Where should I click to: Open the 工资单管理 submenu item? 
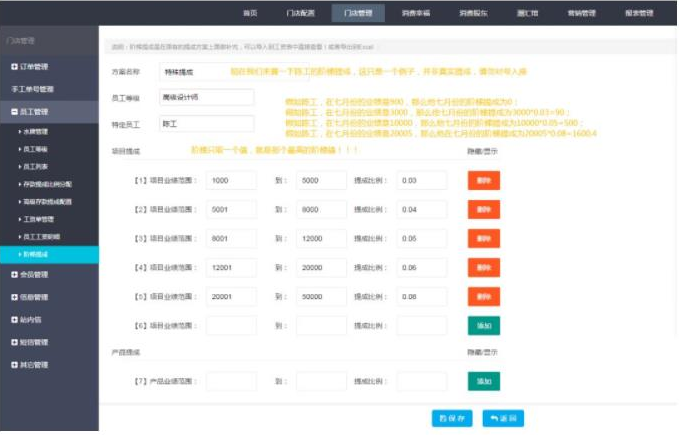point(40,219)
